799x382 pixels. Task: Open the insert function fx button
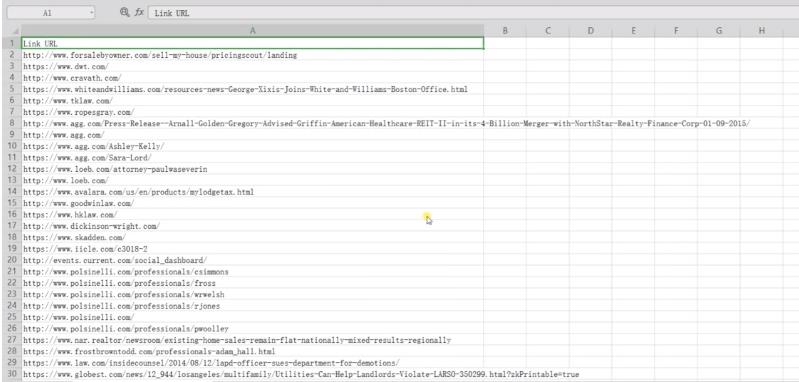coord(139,13)
